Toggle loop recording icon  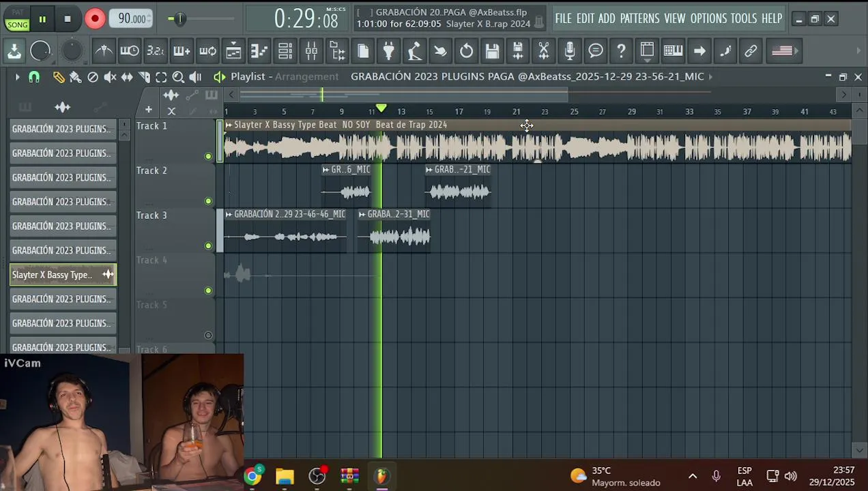click(x=207, y=50)
